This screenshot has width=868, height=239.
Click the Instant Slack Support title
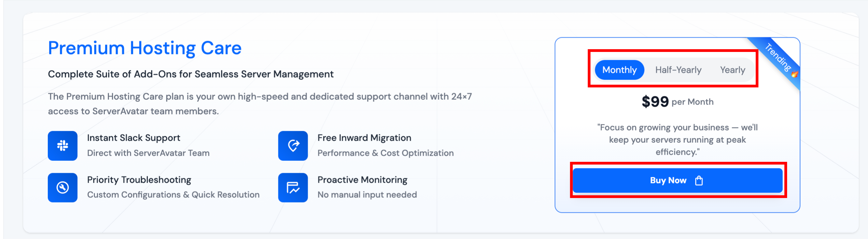pyautogui.click(x=134, y=138)
